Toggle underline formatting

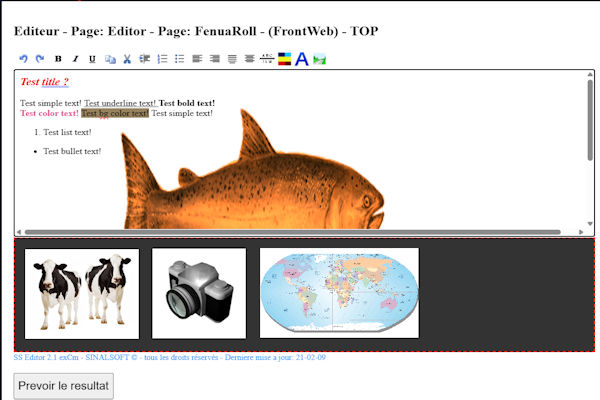pyautogui.click(x=92, y=59)
